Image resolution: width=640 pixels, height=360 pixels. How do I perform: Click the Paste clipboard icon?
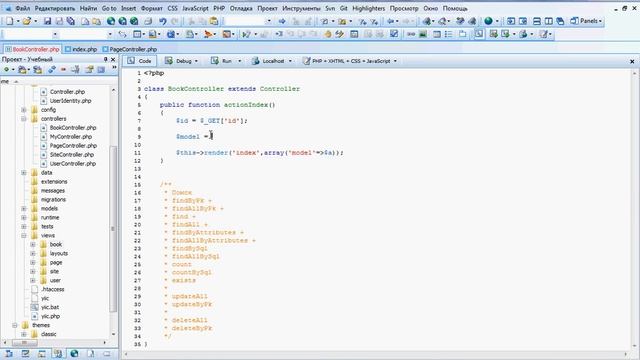click(214, 21)
